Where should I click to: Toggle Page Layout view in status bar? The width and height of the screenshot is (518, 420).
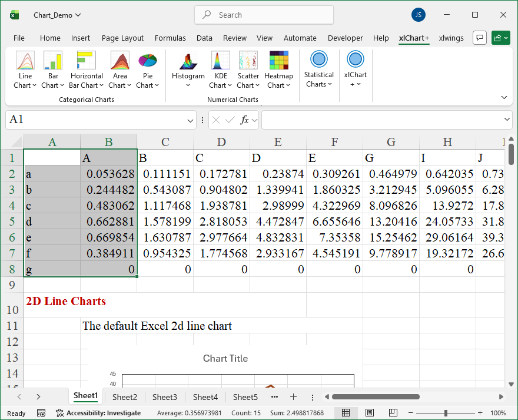point(370,413)
